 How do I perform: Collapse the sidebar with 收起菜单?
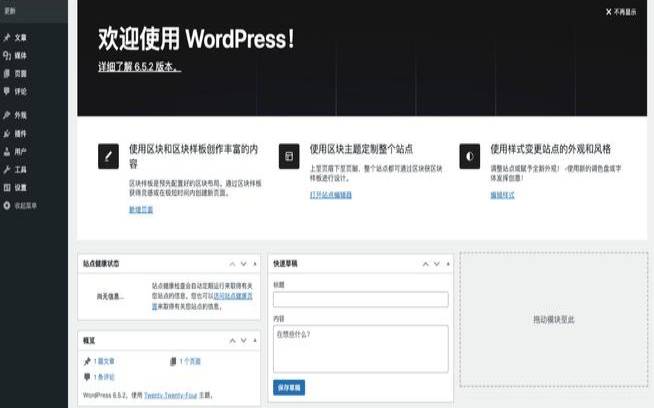(20, 206)
